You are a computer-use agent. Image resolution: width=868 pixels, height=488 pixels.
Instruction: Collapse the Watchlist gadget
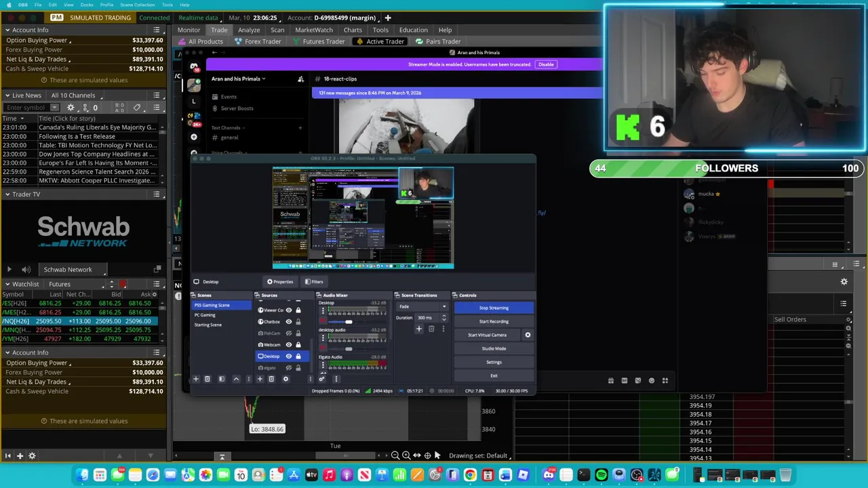[7, 285]
